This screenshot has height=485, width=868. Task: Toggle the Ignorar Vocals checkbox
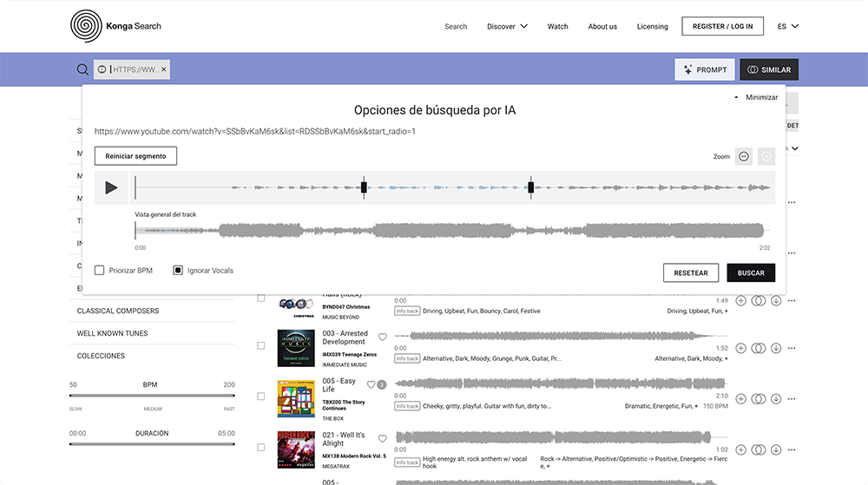click(x=178, y=271)
